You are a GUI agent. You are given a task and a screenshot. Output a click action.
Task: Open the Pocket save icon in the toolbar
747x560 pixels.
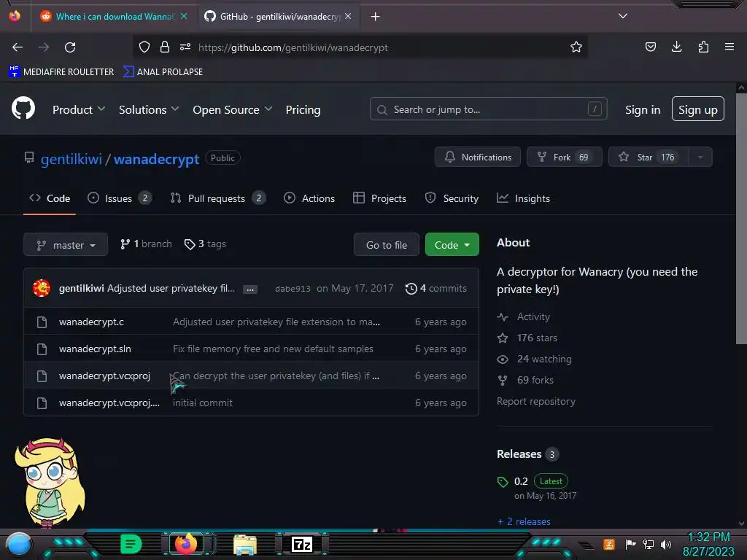[650, 47]
